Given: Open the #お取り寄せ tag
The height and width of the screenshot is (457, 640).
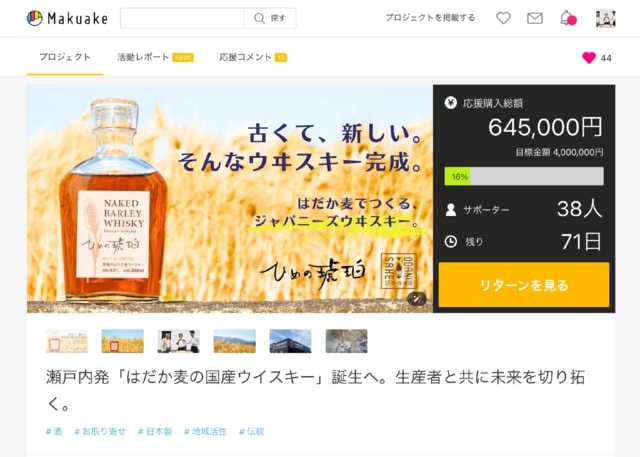Looking at the screenshot, I should point(100,431).
